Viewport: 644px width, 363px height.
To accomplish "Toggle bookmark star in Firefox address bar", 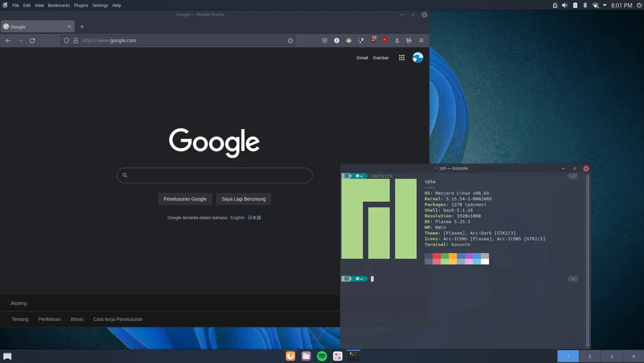I will click(290, 40).
